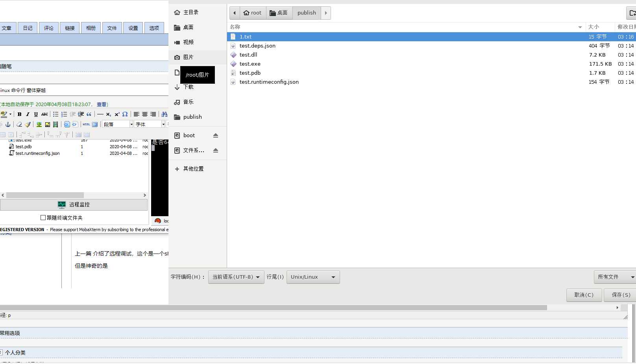Insert a bulleted list
The width and height of the screenshot is (636, 364).
(55, 114)
